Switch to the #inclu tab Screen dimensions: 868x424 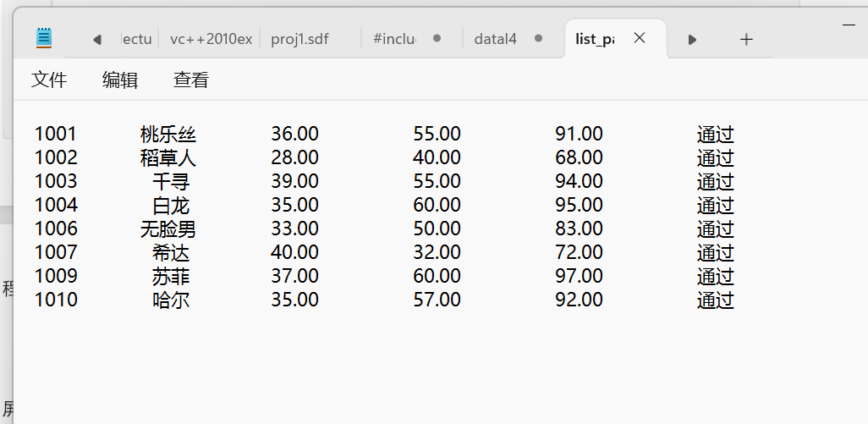[x=394, y=39]
